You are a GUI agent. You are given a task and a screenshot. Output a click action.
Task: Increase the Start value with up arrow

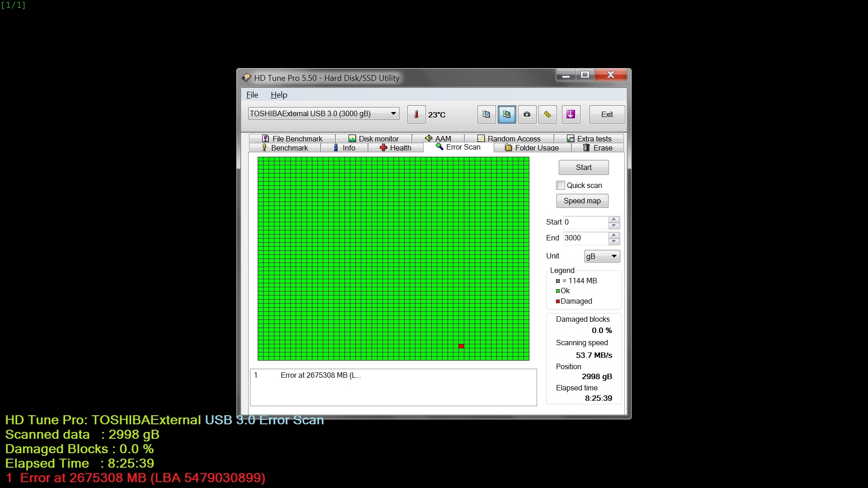point(613,219)
